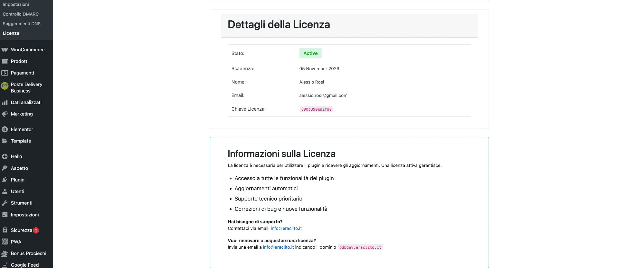This screenshot has height=268, width=644.
Task: Click the Informazioni sulla Licenza heading
Action: pos(282,154)
